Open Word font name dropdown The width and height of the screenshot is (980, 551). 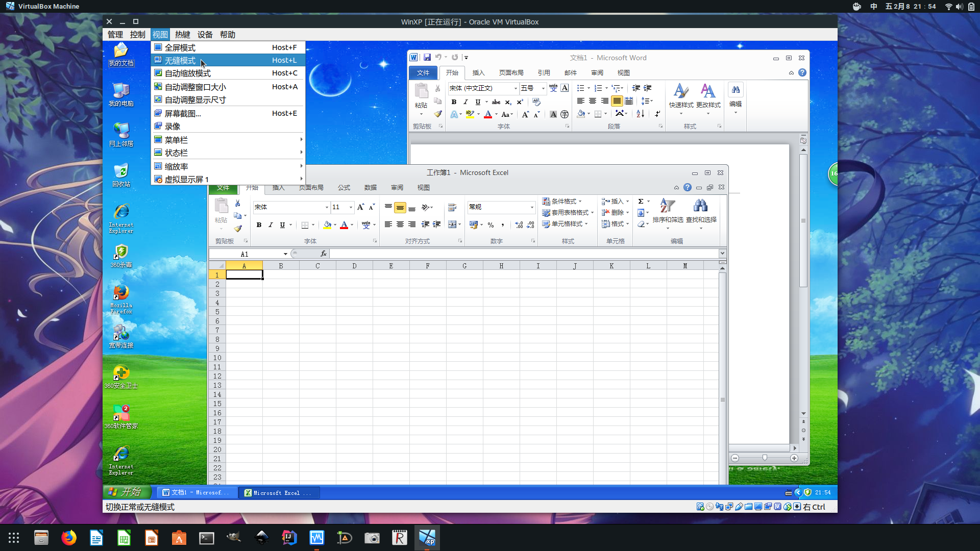coord(516,88)
